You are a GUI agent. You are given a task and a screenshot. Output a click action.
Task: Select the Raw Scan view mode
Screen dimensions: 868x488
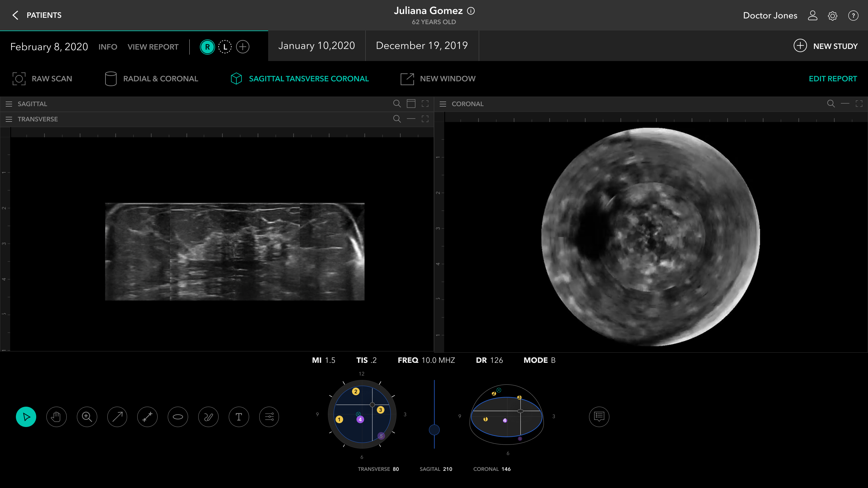[x=43, y=78]
